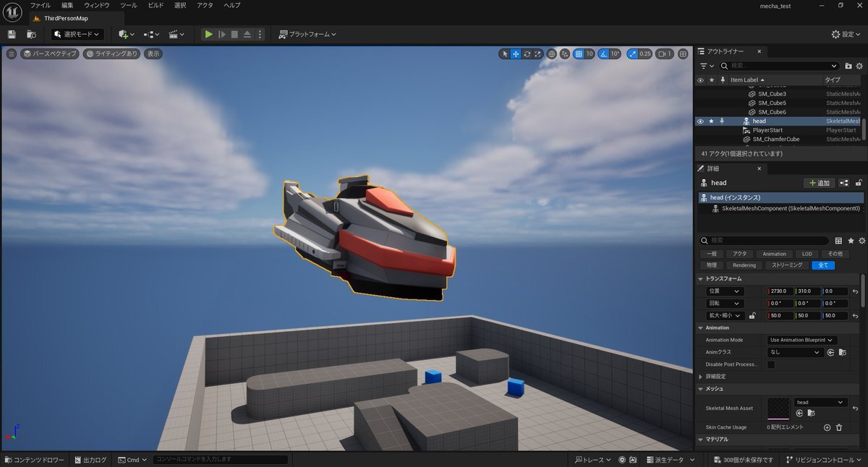
Task: Click the browse content icon beside save
Action: [31, 34]
